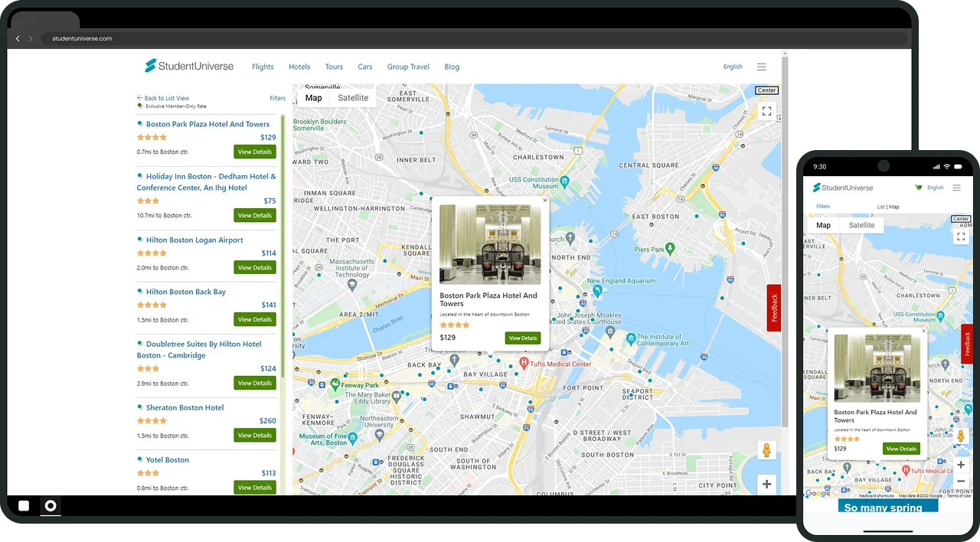Click the browser back arrow
This screenshot has width=980, height=542.
coord(18,38)
